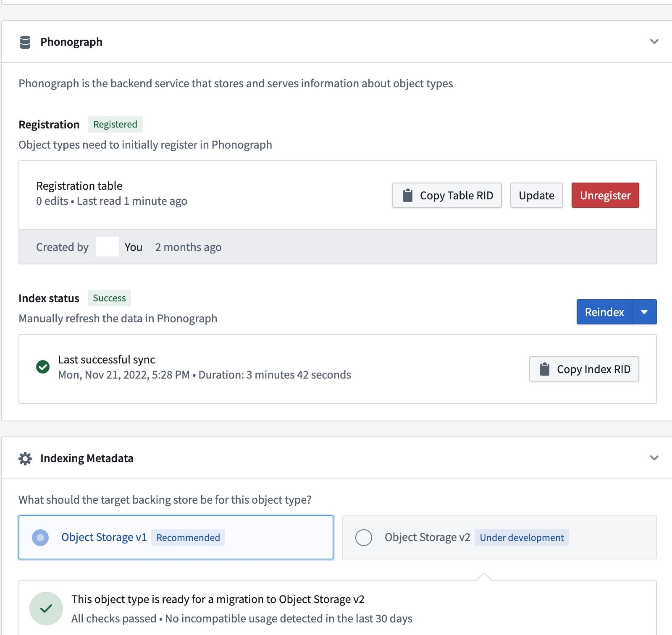
Task: Click the Recommended tag
Action: coord(188,538)
